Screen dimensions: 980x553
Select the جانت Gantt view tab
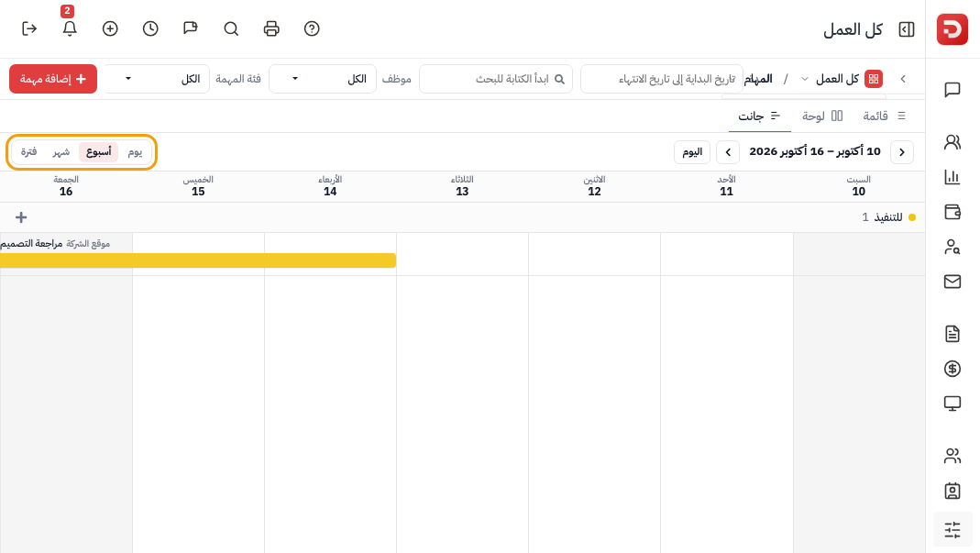[x=759, y=116]
